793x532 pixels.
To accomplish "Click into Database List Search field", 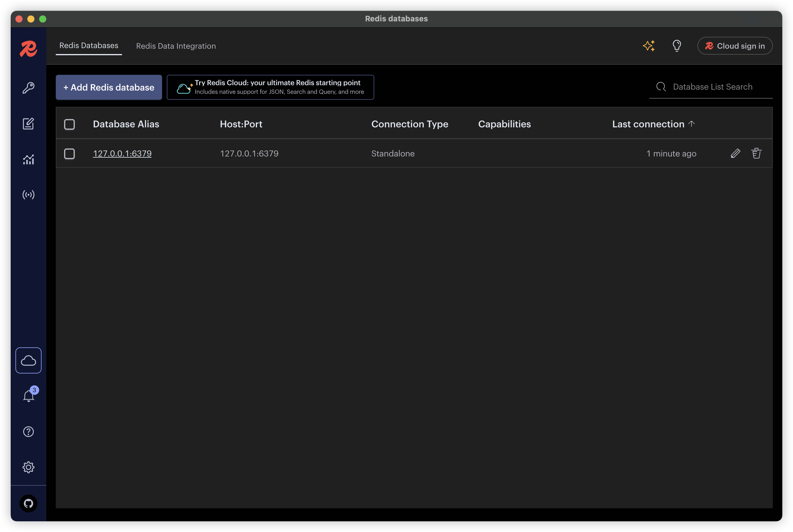I will 712,87.
